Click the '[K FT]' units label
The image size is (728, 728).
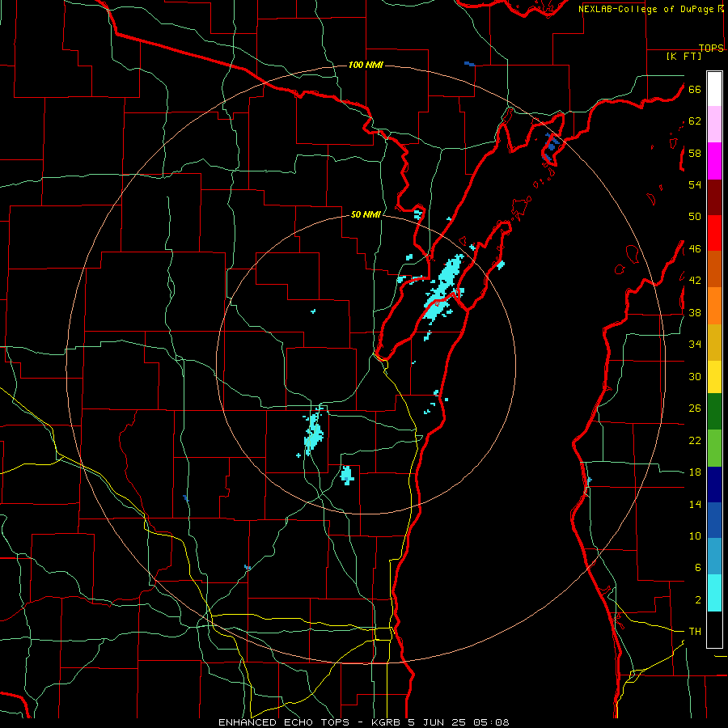click(684, 57)
